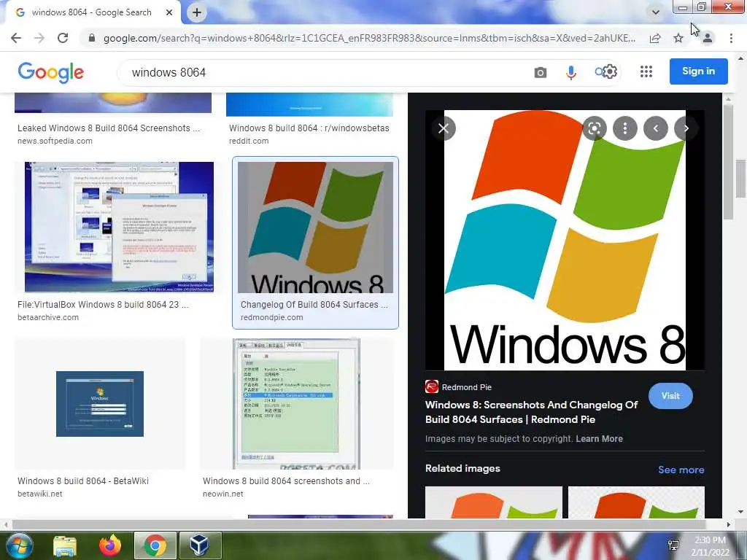
Task: Search by image camera icon
Action: pos(541,72)
